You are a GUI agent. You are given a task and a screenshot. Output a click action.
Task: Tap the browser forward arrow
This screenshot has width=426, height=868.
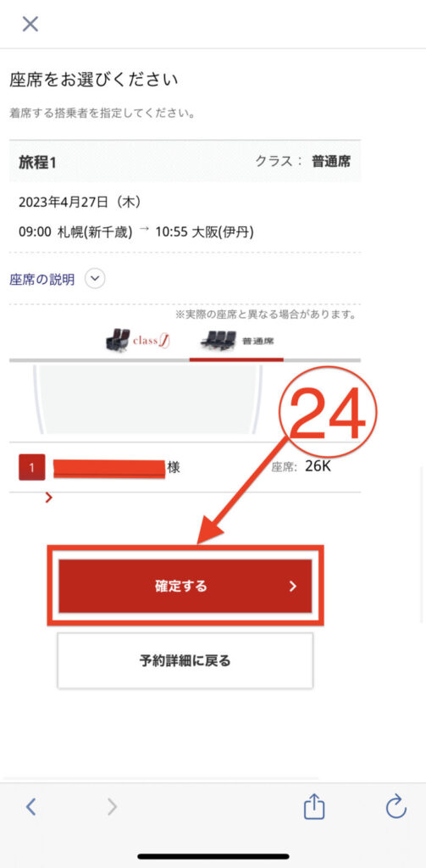113,807
